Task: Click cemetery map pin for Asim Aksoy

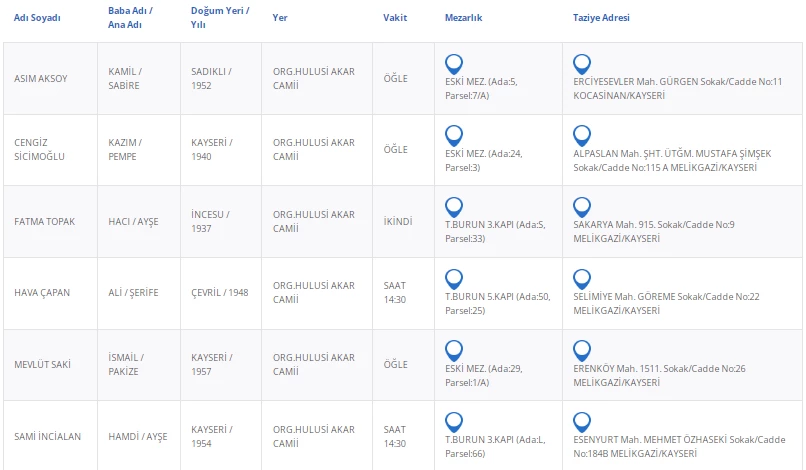Action: [453, 63]
